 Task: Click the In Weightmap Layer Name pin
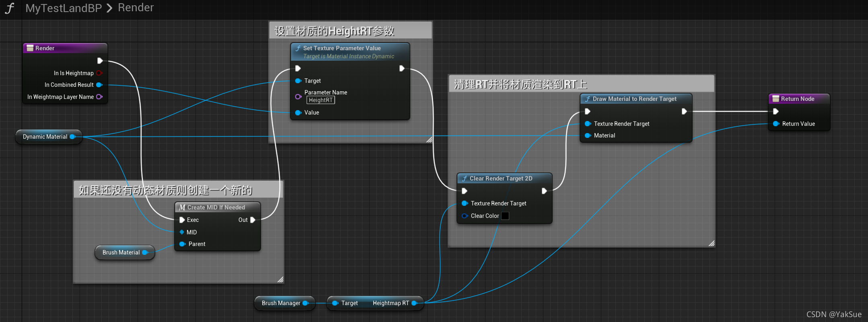coord(99,97)
